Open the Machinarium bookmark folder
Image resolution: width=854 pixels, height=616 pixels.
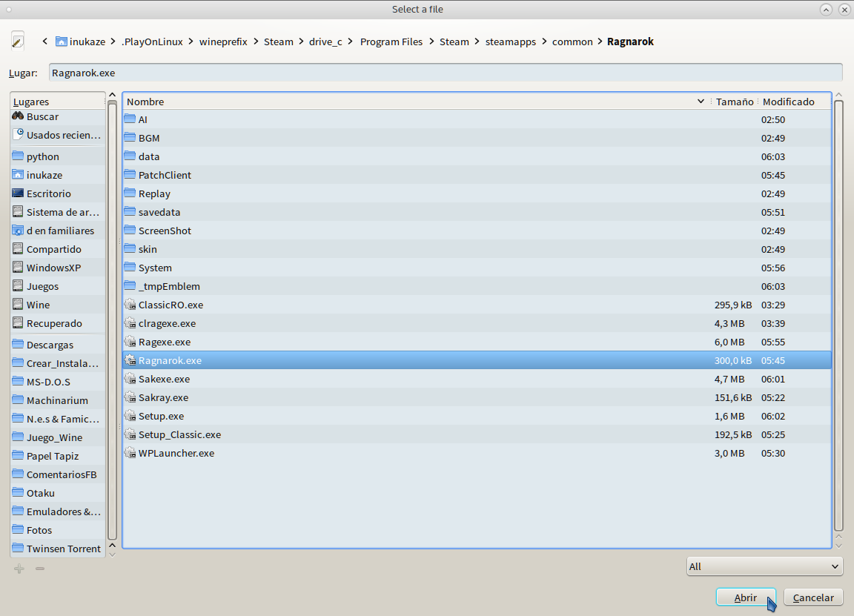(58, 400)
